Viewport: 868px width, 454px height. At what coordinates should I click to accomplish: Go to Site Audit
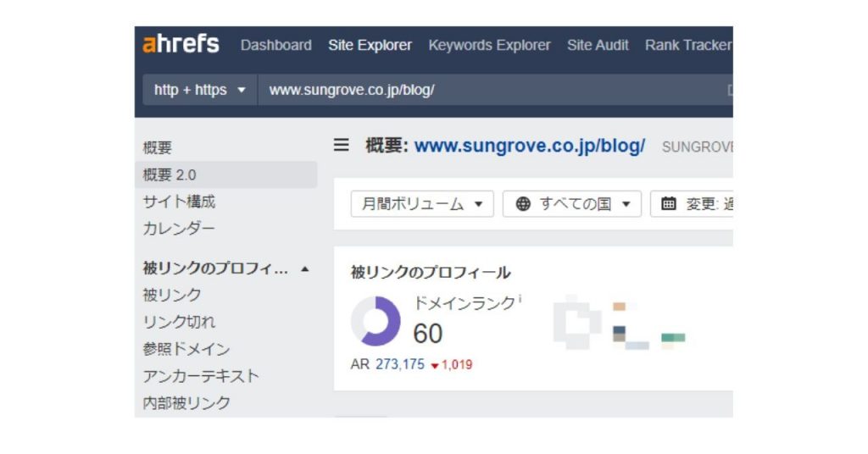598,45
